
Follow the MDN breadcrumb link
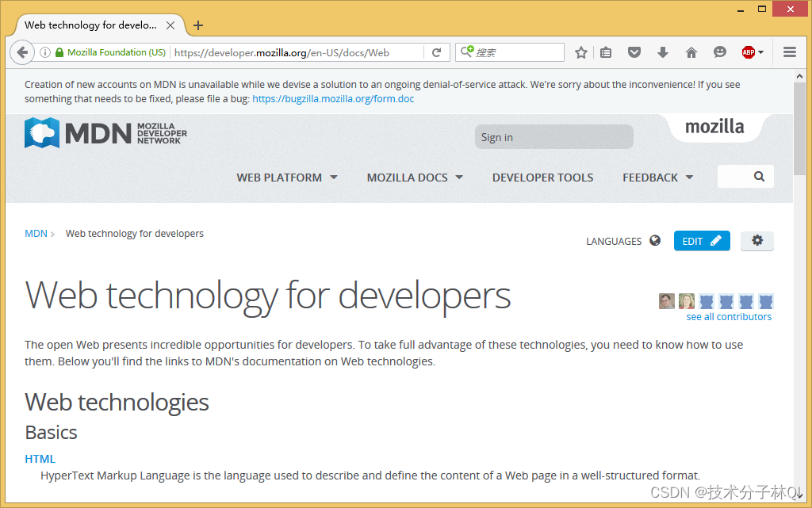36,233
